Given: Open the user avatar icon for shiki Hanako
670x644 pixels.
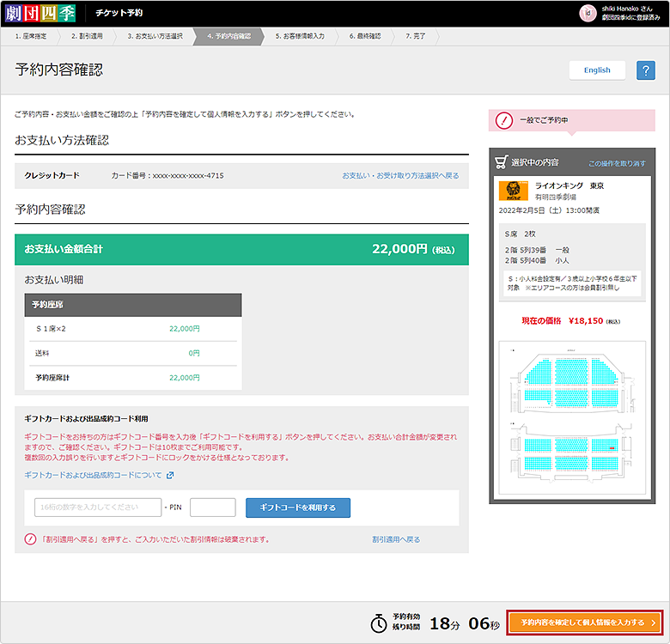Looking at the screenshot, I should (588, 13).
